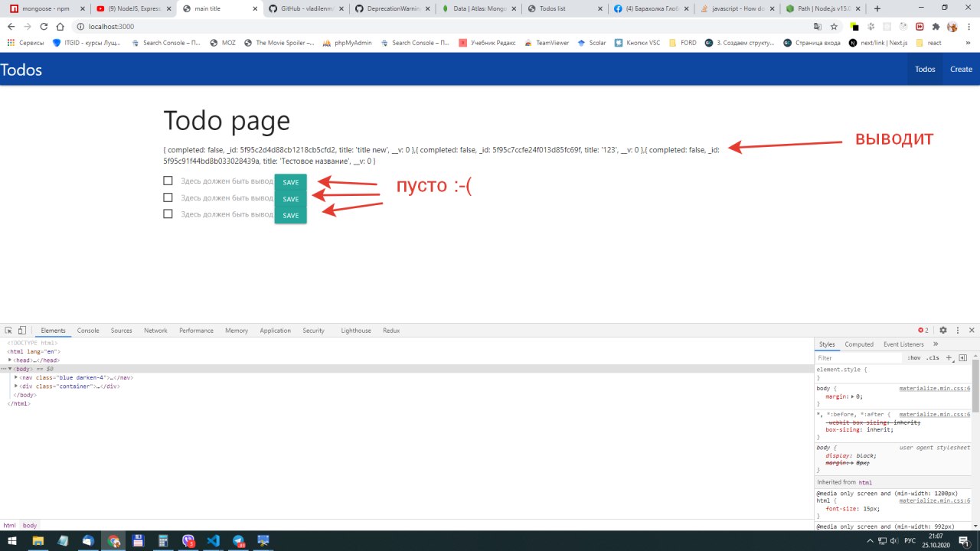Expand the nav blue darken-4 node

pyautogui.click(x=16, y=377)
